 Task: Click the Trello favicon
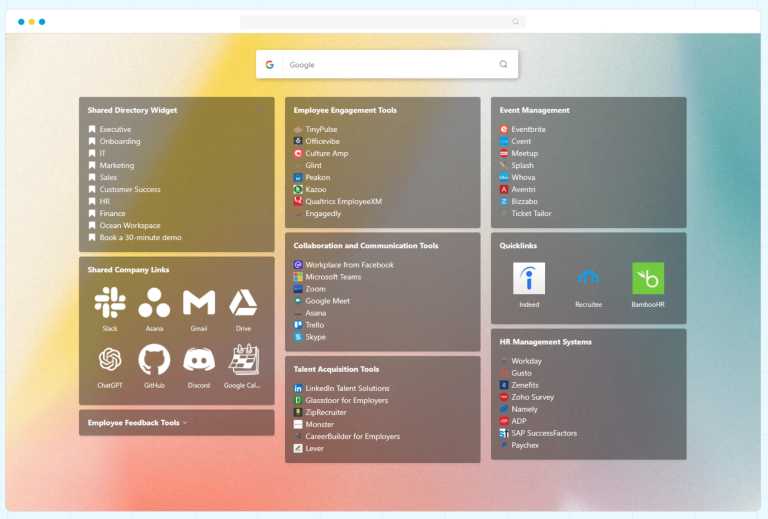(298, 325)
